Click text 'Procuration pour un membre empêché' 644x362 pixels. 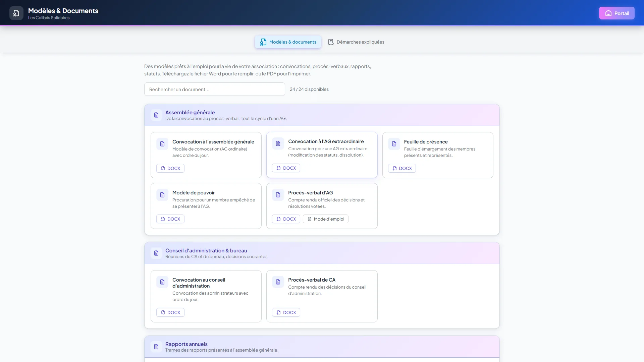pyautogui.click(x=210, y=200)
